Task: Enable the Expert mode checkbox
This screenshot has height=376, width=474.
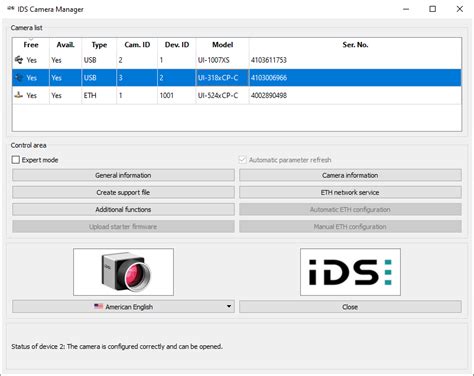Action: pos(16,160)
